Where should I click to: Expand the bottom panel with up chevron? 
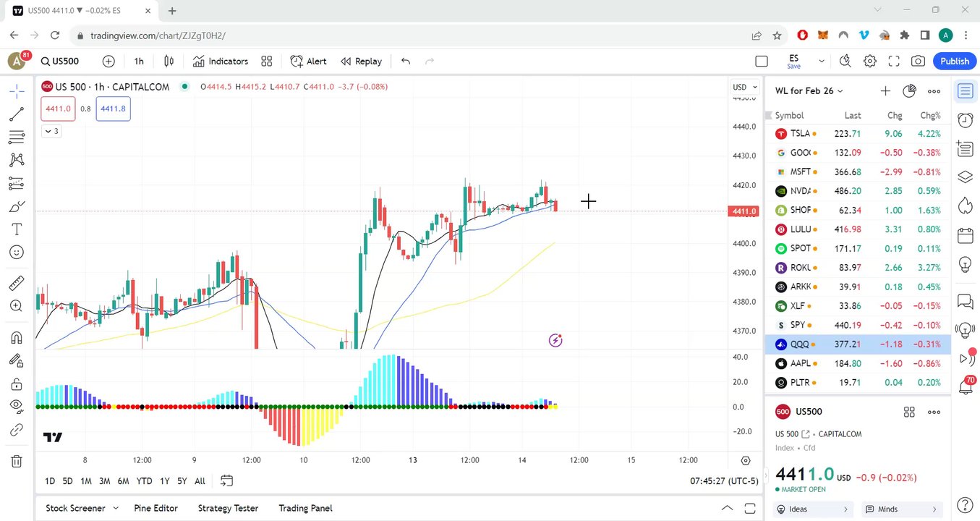(x=728, y=508)
